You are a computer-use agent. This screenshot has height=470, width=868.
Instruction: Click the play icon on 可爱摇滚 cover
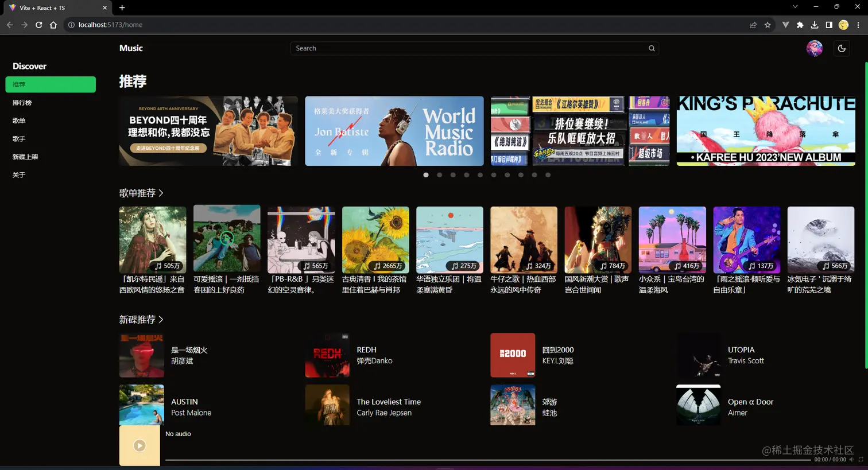pyautogui.click(x=227, y=238)
